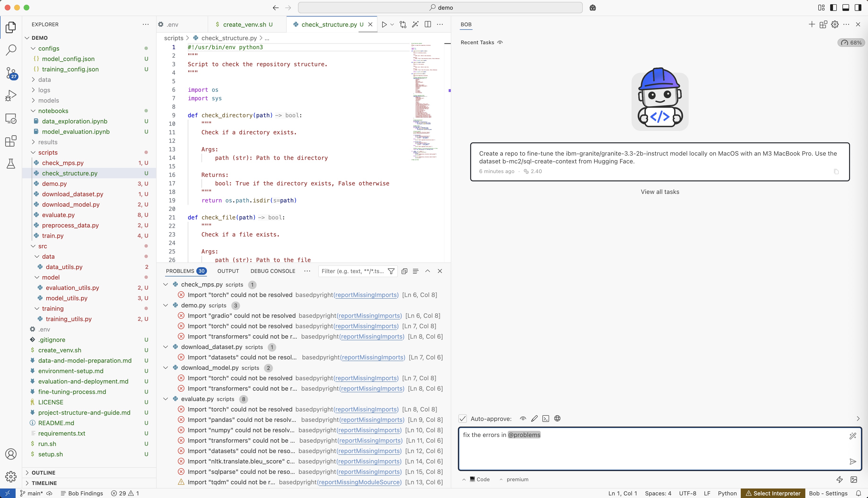Click Select Interpreter in status bar
The image size is (868, 498).
click(773, 493)
